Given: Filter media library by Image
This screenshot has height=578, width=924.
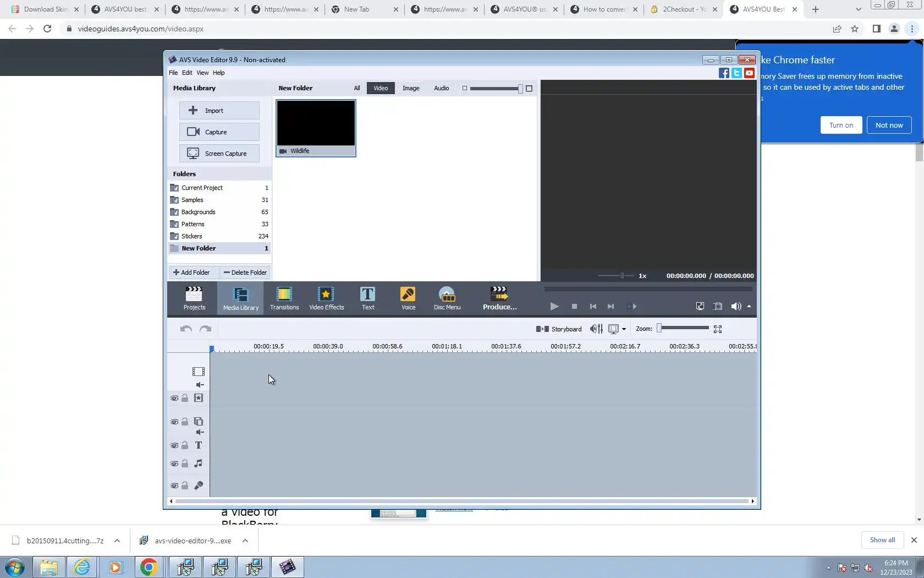Looking at the screenshot, I should pyautogui.click(x=411, y=88).
